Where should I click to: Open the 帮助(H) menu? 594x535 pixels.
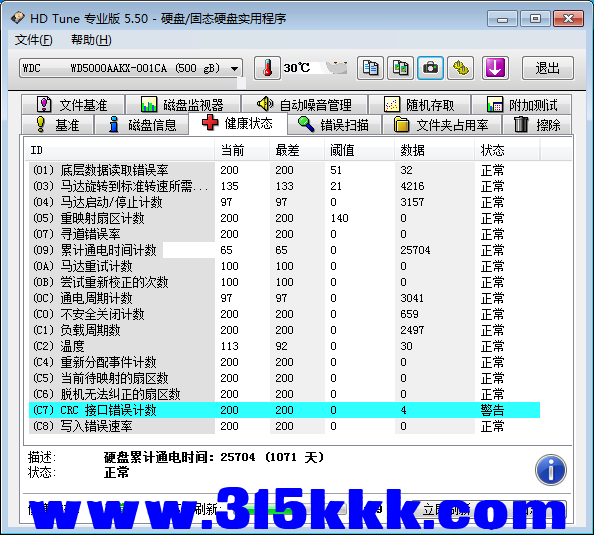[x=91, y=40]
